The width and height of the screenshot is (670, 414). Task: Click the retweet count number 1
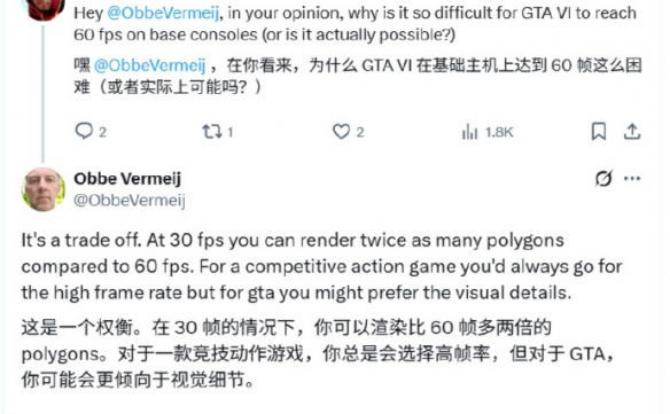click(x=230, y=132)
